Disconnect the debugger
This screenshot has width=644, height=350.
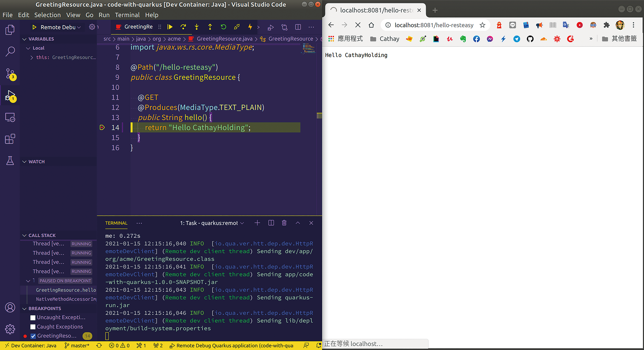click(x=237, y=27)
